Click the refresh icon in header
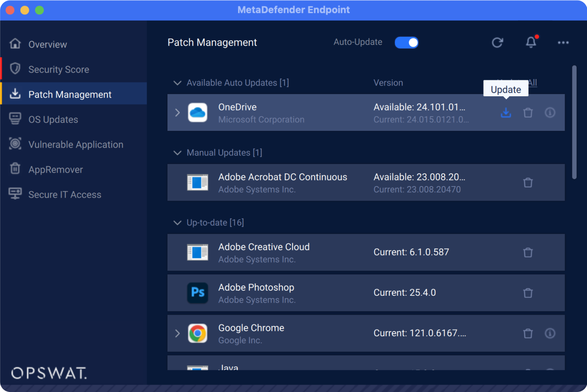 (x=497, y=42)
